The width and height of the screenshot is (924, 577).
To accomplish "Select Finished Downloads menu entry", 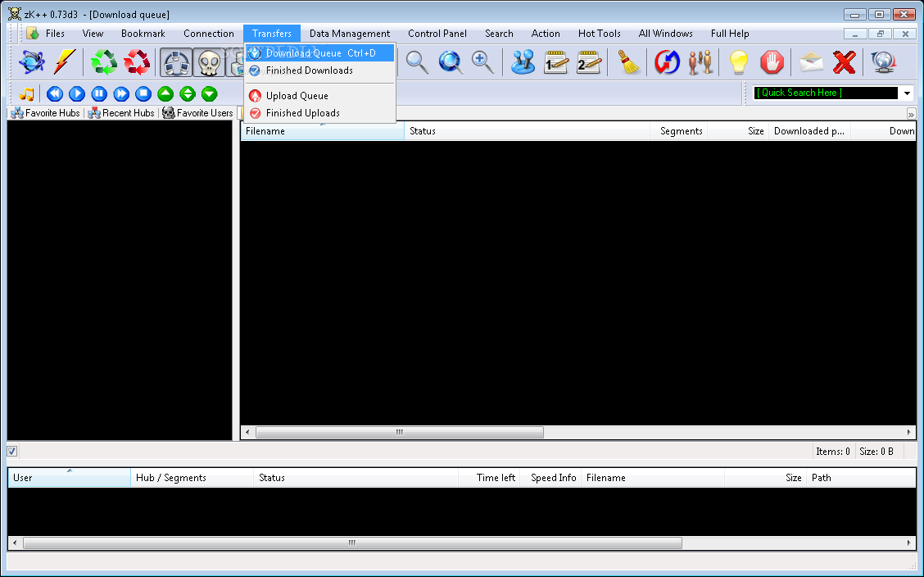I will [x=320, y=70].
